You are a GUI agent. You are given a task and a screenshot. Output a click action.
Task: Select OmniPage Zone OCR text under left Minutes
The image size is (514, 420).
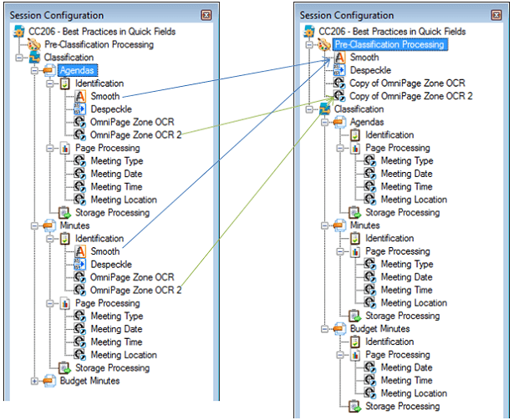(132, 277)
